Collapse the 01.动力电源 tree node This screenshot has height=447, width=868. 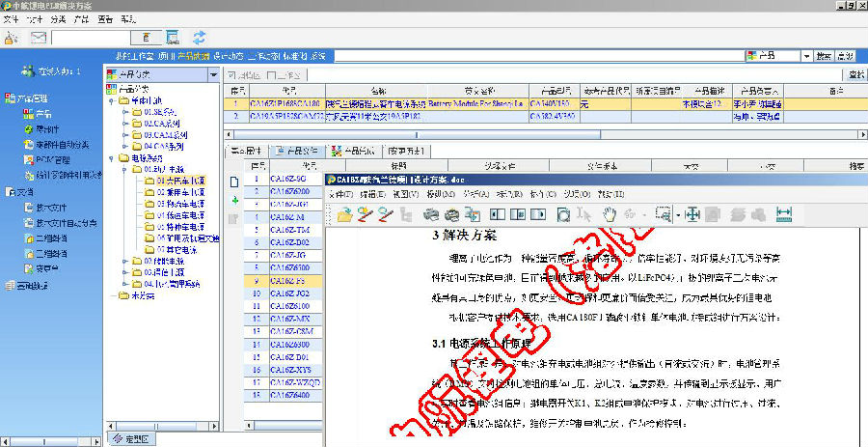coord(125,169)
